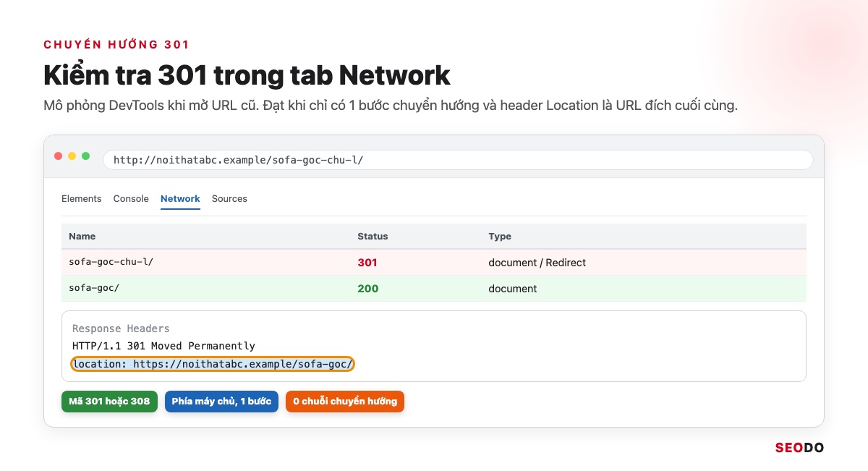Viewport: 868px width, 471px height.
Task: Click the highlighted location header line
Action: pos(213,364)
